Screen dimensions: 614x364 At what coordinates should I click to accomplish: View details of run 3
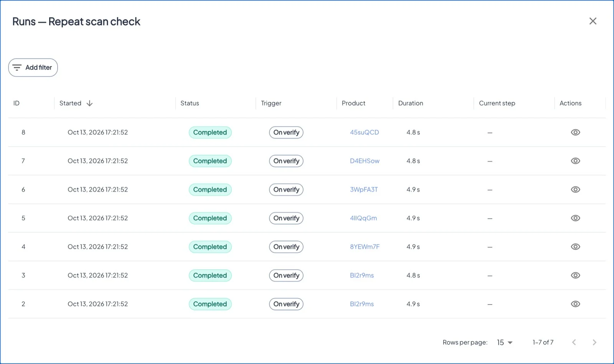[575, 275]
